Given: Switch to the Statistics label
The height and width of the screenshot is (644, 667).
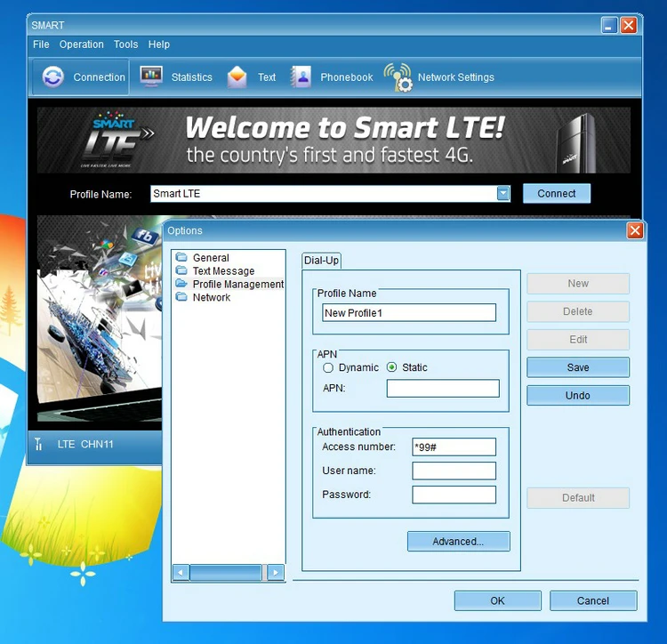Looking at the screenshot, I should [x=191, y=77].
